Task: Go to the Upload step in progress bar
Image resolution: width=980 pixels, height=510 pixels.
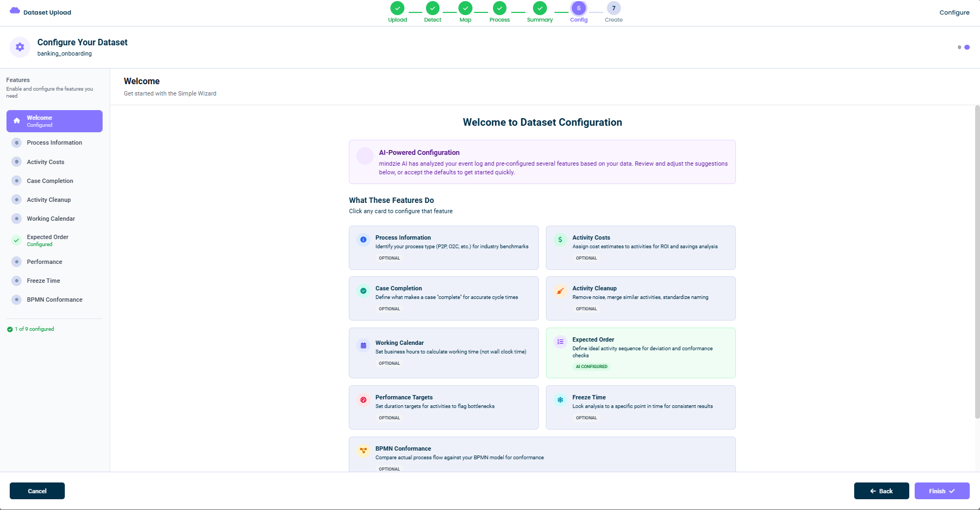Action: pyautogui.click(x=397, y=12)
